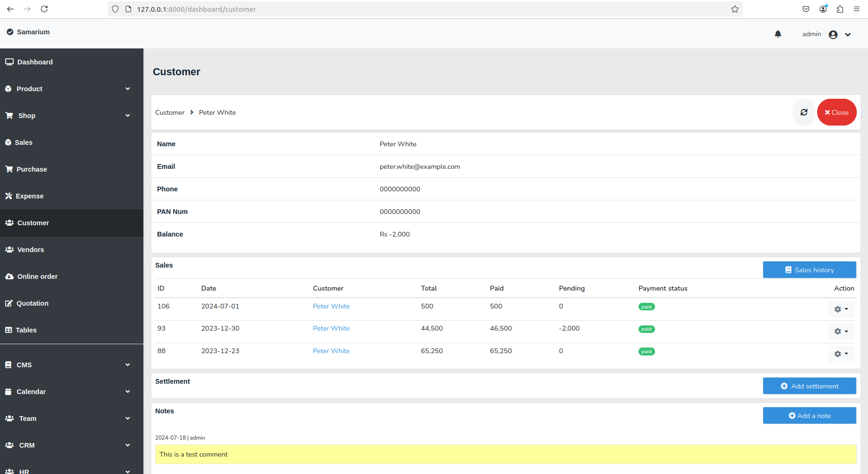This screenshot has height=474, width=868.
Task: Bookmark page with the star icon
Action: (735, 9)
